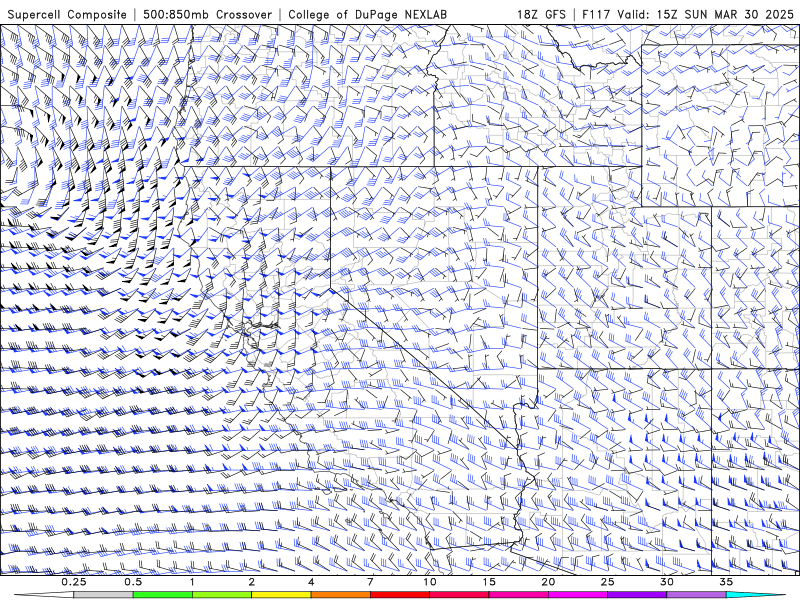The height and width of the screenshot is (600, 800).
Task: Click the legend label 4
Action: (311, 582)
